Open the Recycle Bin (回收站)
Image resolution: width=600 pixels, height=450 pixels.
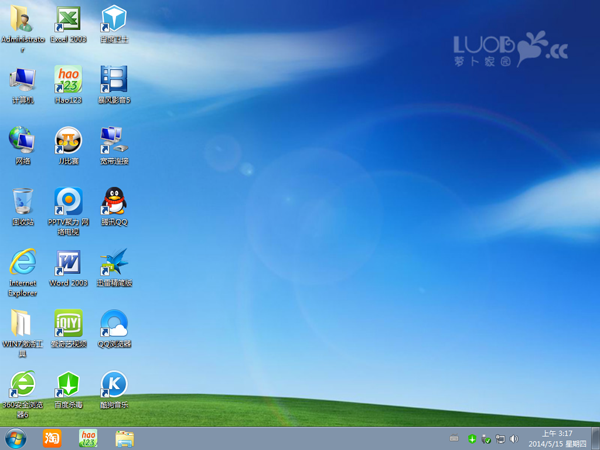pos(23,201)
